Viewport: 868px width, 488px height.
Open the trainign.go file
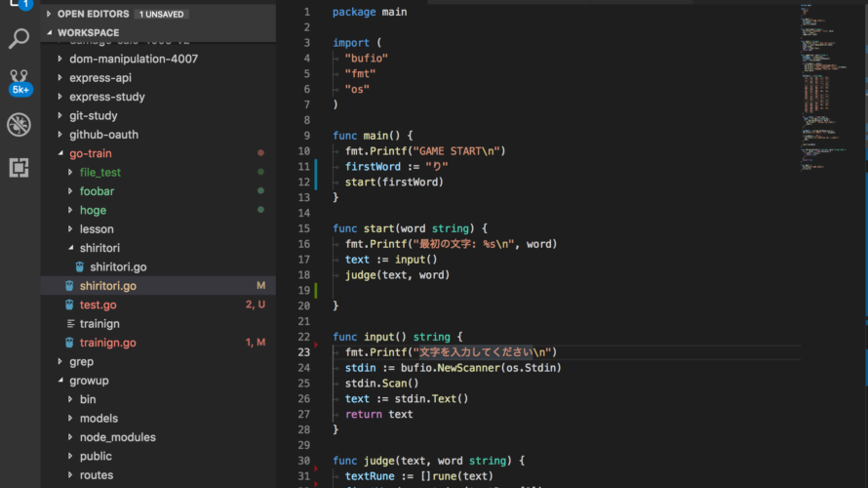108,343
